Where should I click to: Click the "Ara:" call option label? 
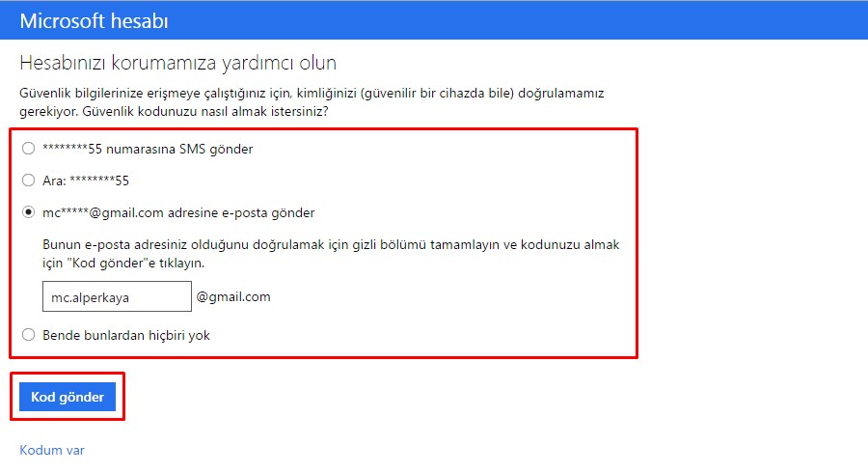click(x=56, y=181)
